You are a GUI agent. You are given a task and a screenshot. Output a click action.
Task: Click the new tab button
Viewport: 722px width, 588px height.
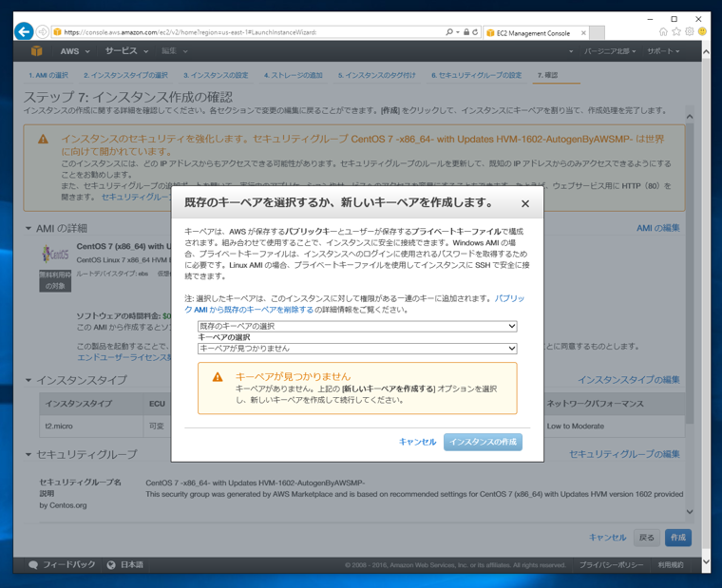pos(597,33)
